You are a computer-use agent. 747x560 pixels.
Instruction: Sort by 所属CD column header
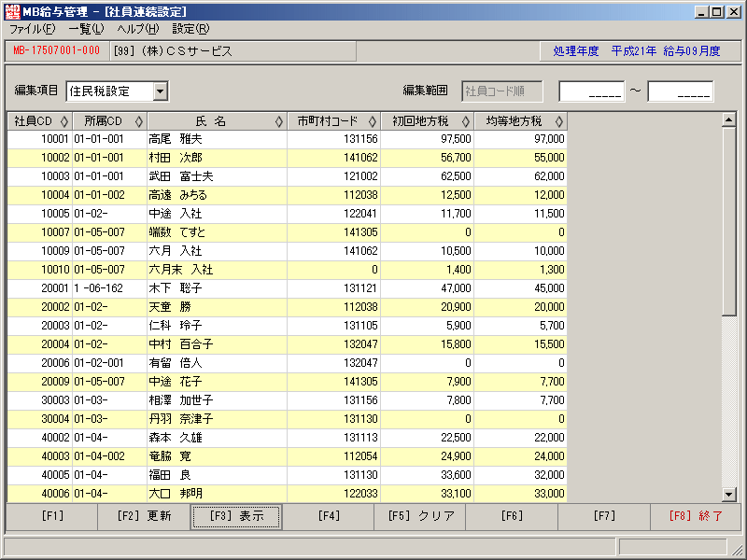click(x=109, y=121)
